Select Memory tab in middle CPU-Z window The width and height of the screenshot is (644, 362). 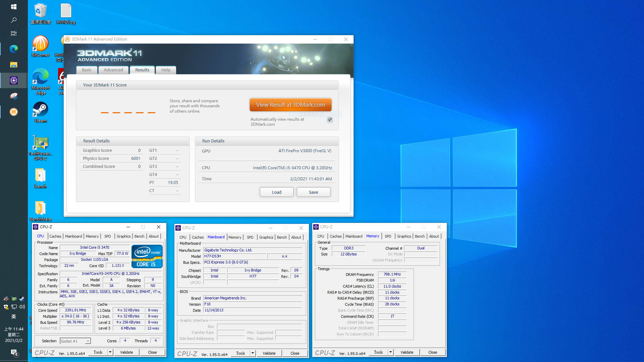pos(235,237)
